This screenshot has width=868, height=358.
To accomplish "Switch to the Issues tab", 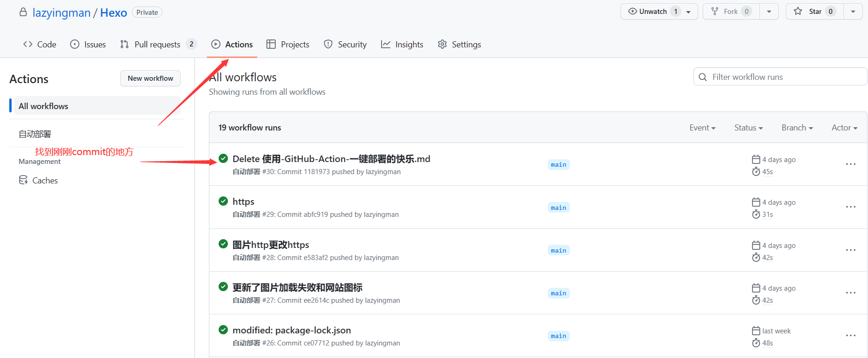I will 88,44.
